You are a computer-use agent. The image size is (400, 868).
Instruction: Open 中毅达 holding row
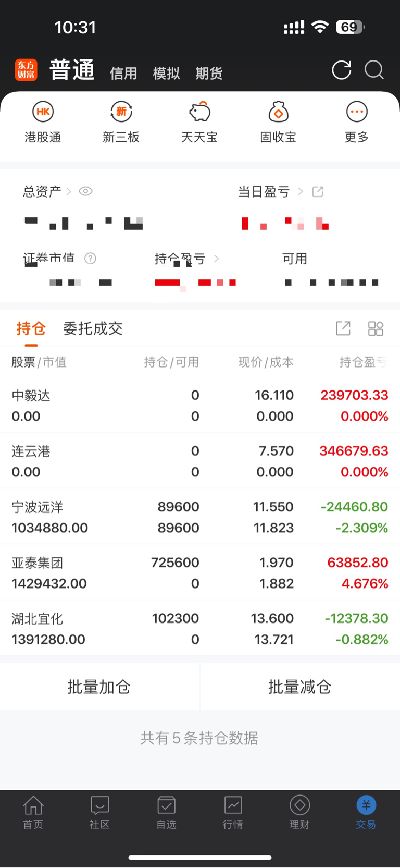point(200,406)
